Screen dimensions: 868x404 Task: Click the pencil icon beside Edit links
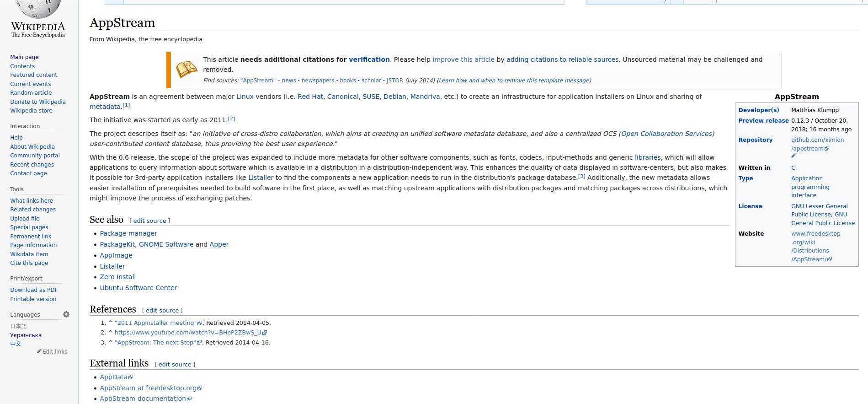click(x=39, y=351)
